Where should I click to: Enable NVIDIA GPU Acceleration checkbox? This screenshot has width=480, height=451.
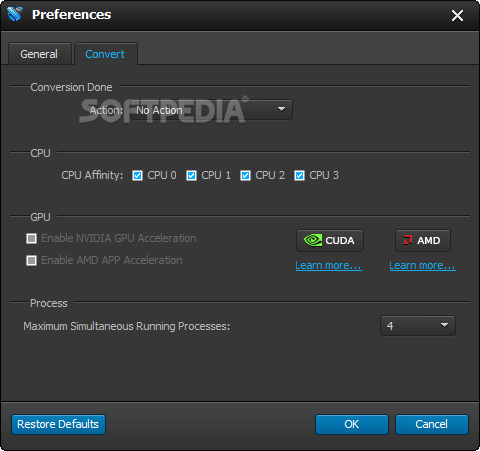(32, 238)
